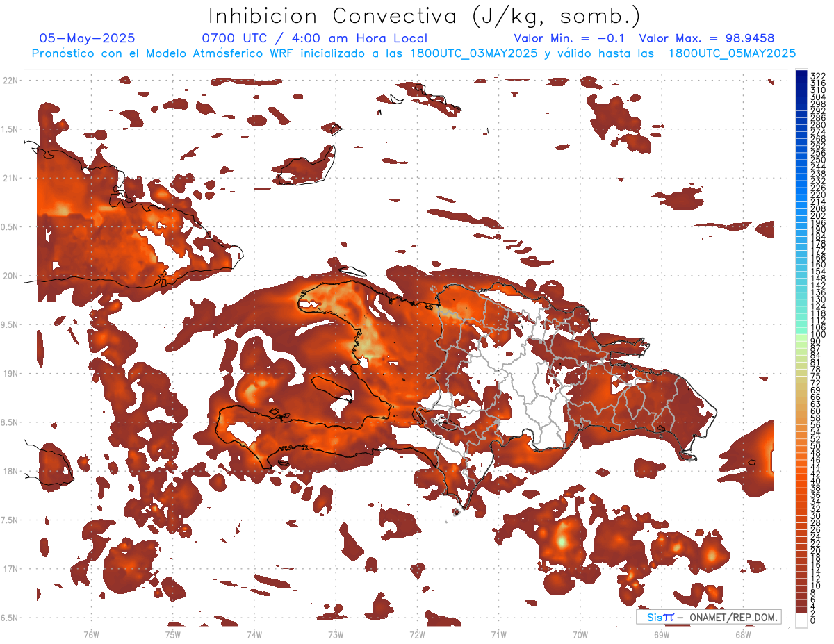Click the '250' color scale label
The width and height of the screenshot is (834, 644).
click(818, 160)
